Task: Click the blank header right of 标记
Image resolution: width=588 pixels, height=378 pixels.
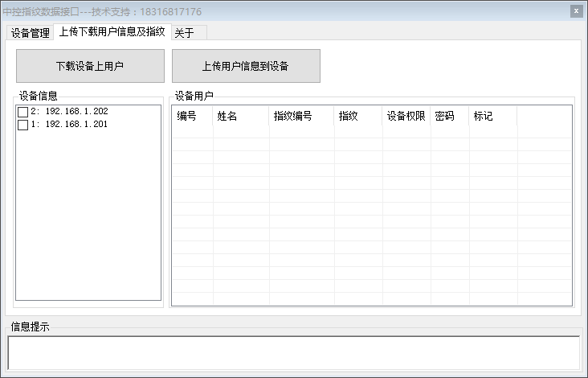Action: point(544,117)
